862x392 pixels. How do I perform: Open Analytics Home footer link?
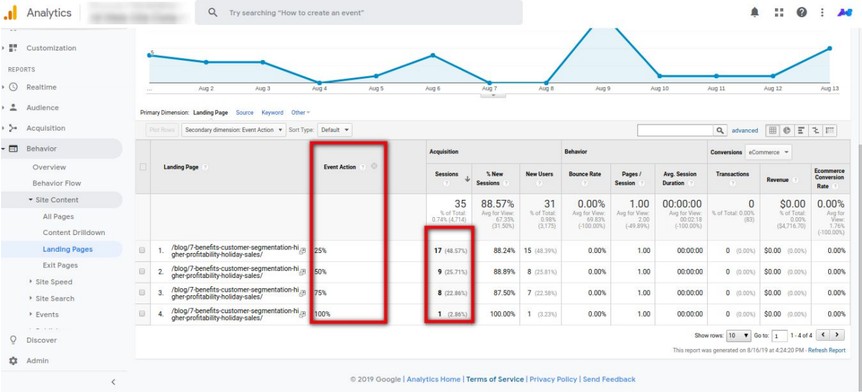433,379
